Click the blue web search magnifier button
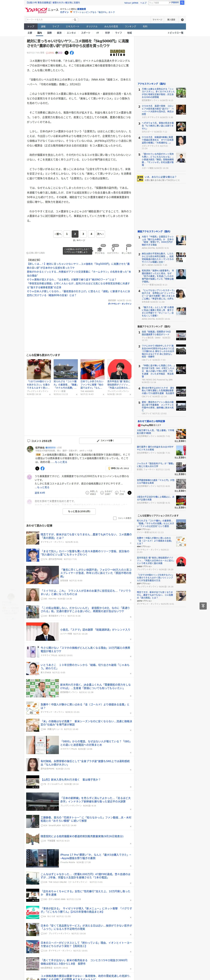210x980 pixels. click(x=182, y=3)
